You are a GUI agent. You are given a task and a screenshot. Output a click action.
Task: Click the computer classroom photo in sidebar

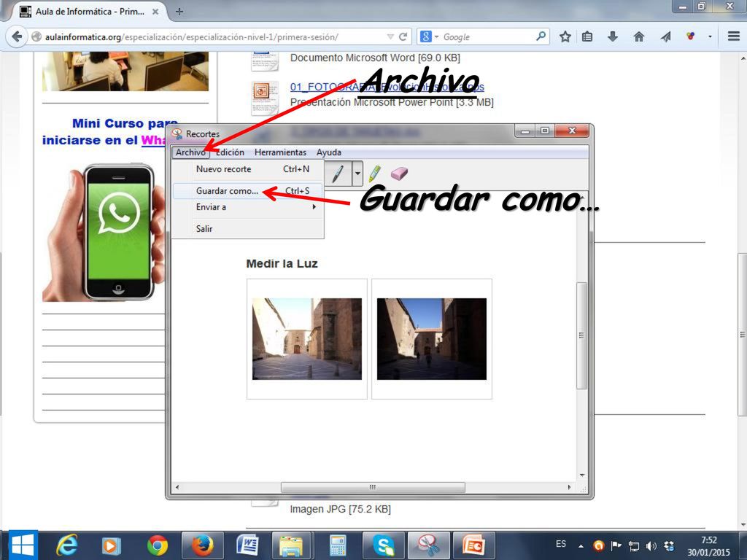click(125, 71)
